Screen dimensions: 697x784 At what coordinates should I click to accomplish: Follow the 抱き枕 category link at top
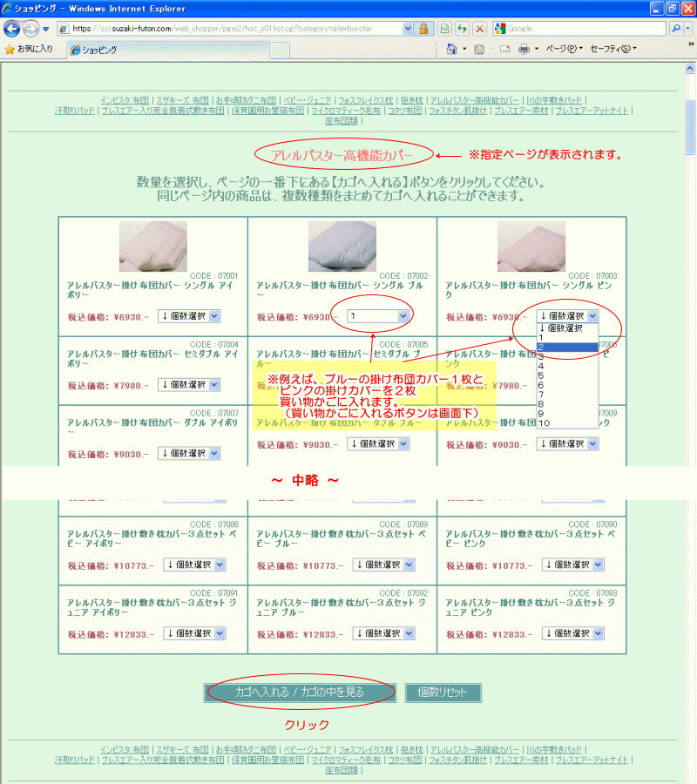(x=412, y=101)
